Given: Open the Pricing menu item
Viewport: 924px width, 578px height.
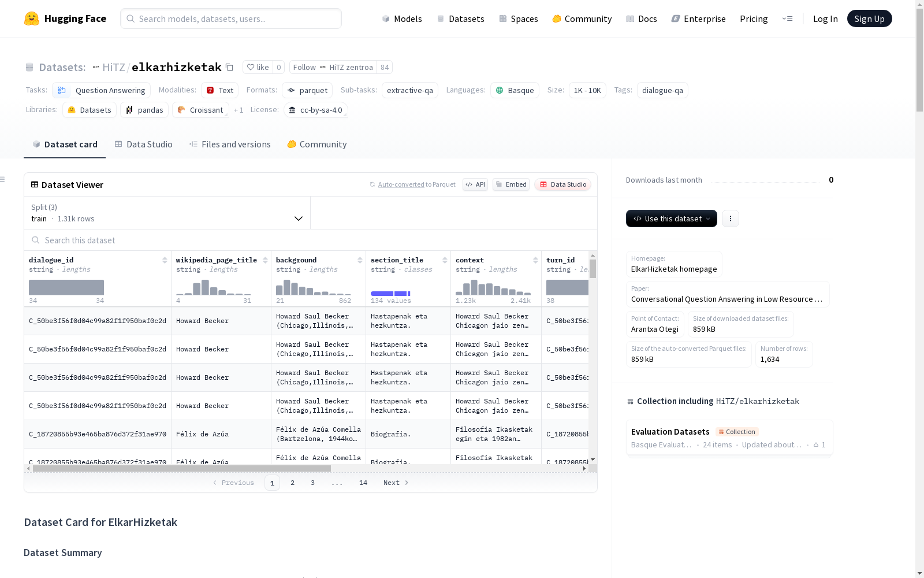Looking at the screenshot, I should (754, 18).
